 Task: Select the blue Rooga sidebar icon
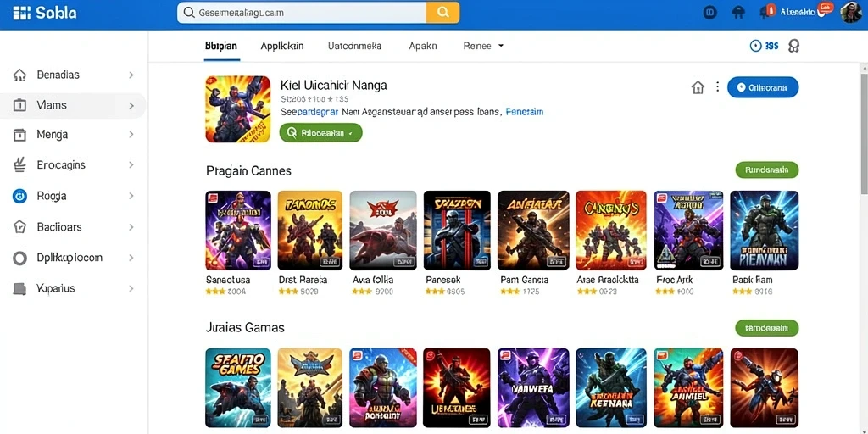[19, 196]
